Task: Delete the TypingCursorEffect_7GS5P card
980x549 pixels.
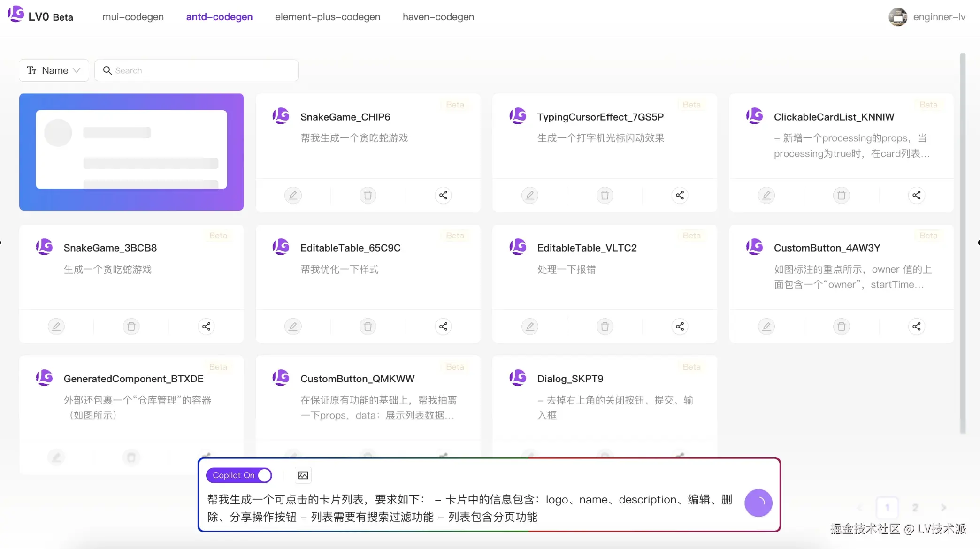Action: (x=605, y=195)
